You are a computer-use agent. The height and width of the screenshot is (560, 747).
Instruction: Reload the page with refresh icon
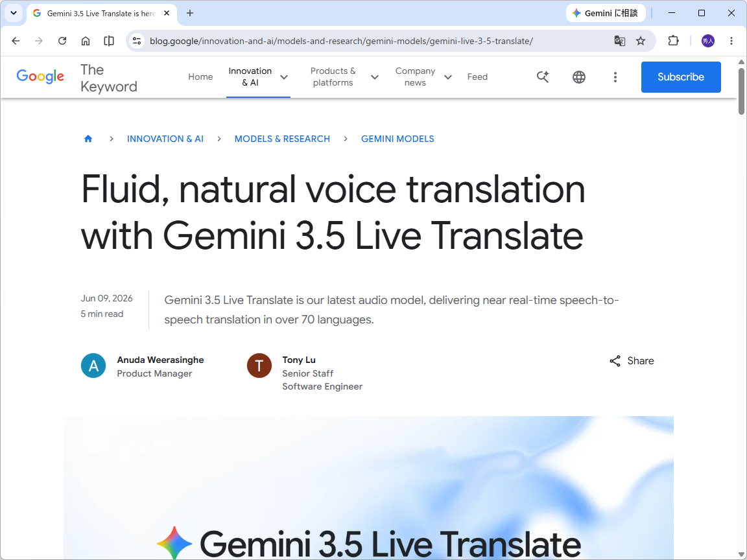pyautogui.click(x=62, y=41)
